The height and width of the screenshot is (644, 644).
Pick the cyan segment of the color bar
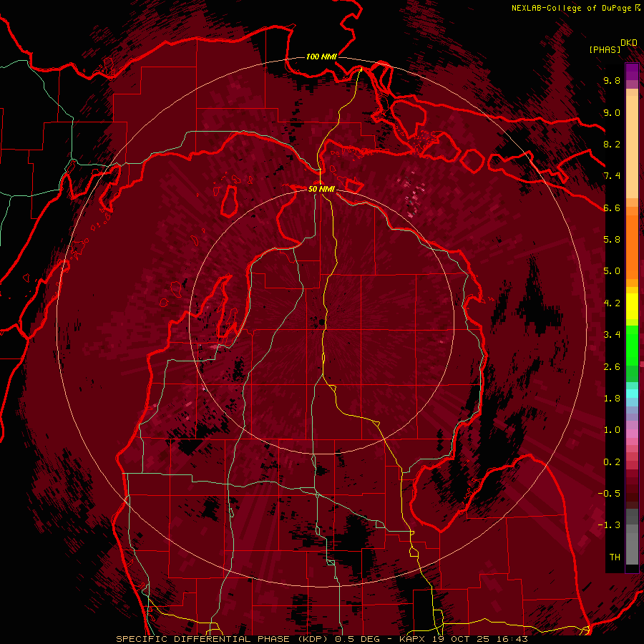coord(632,394)
